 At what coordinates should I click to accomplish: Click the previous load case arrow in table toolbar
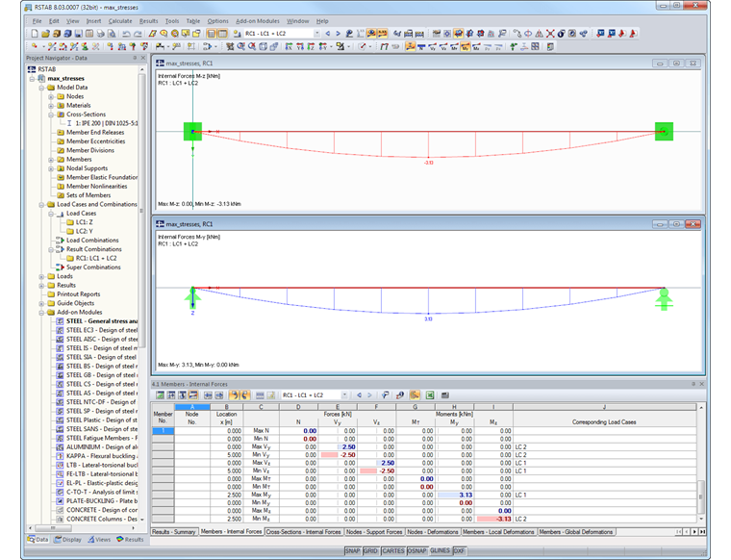pyautogui.click(x=358, y=395)
